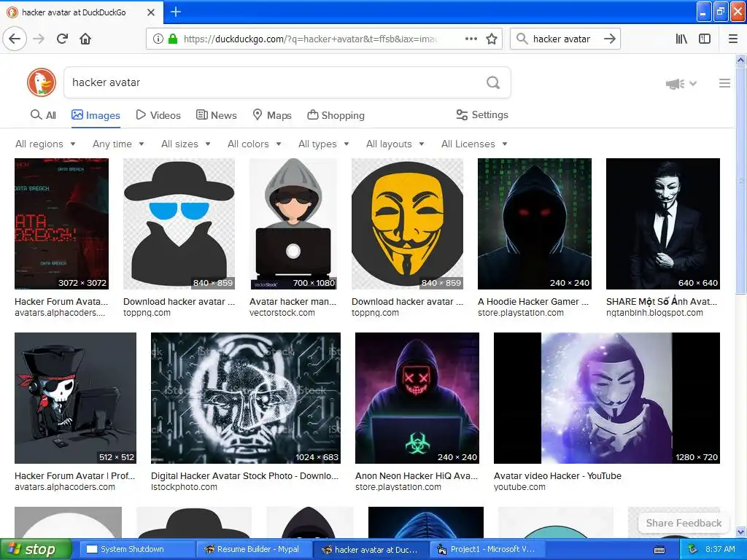
Task: Toggle the sidebar view icon
Action: (x=705, y=39)
